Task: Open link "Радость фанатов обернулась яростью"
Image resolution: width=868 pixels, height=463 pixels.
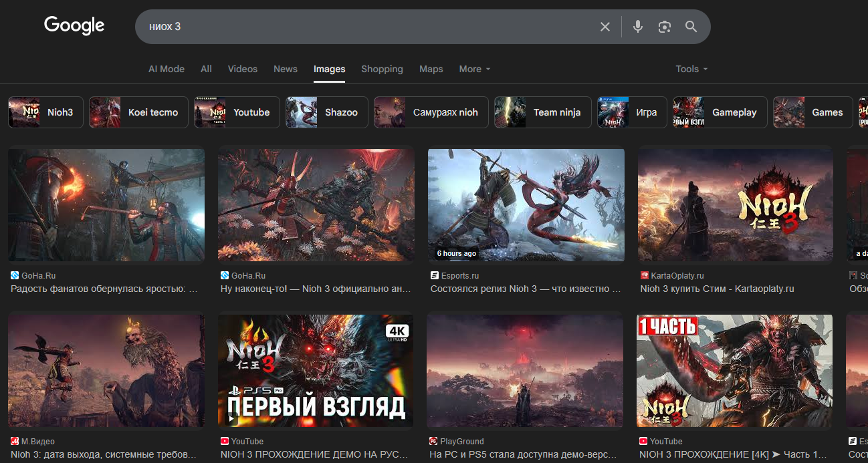Action: [x=104, y=289]
